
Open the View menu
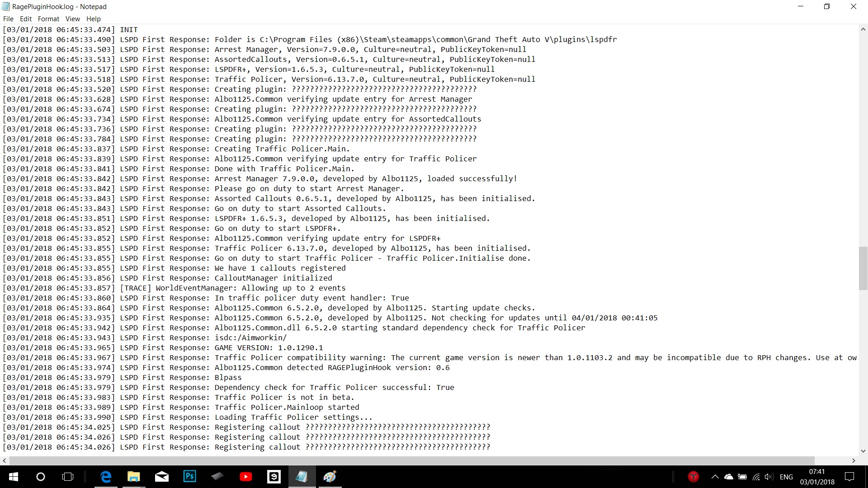pos(72,19)
